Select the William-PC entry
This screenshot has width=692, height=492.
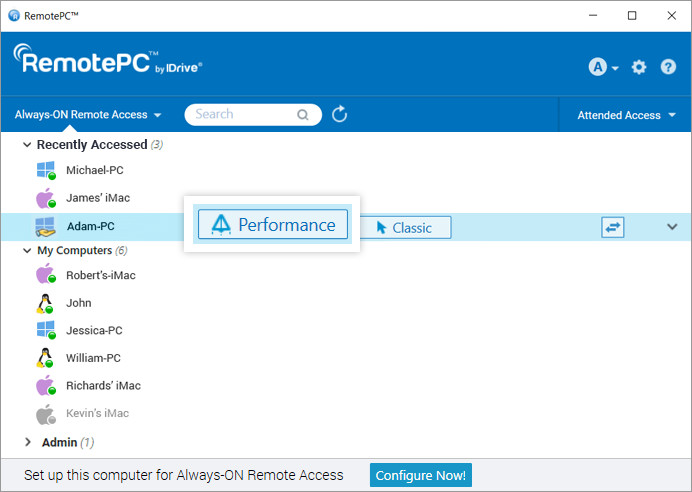[93, 358]
